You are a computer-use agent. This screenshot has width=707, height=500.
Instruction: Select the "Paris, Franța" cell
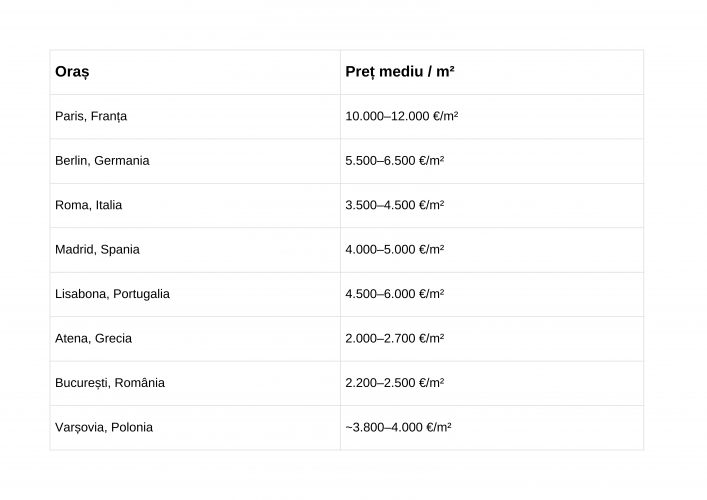click(x=91, y=116)
